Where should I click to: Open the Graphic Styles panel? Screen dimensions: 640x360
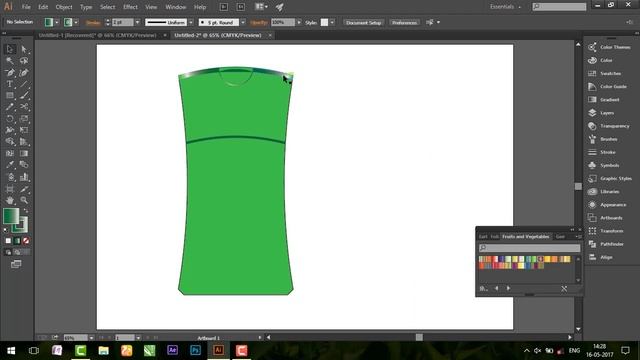coord(610,178)
